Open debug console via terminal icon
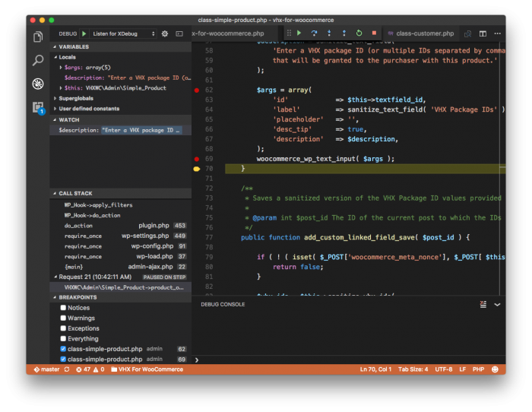 pos(179,33)
